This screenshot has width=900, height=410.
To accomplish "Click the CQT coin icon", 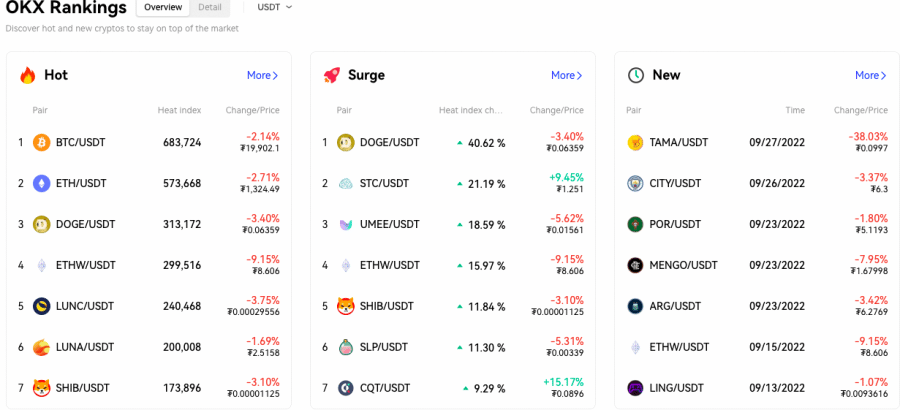I will 346,388.
